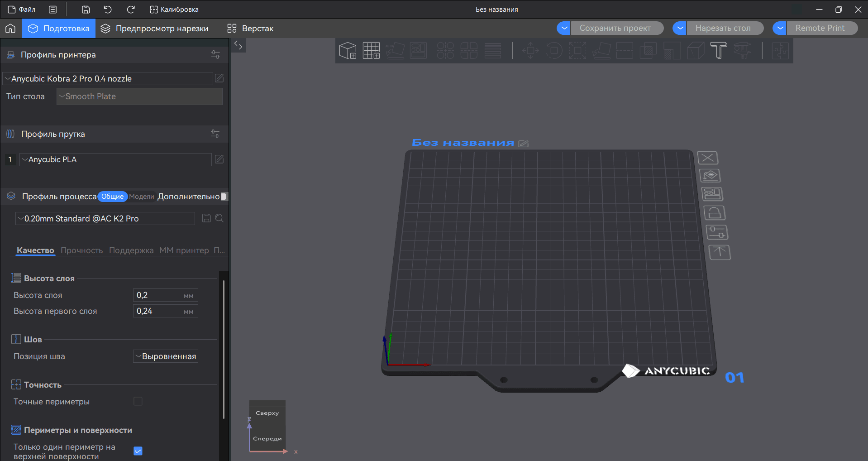Click the undo arrow icon
868x461 pixels.
coord(108,10)
